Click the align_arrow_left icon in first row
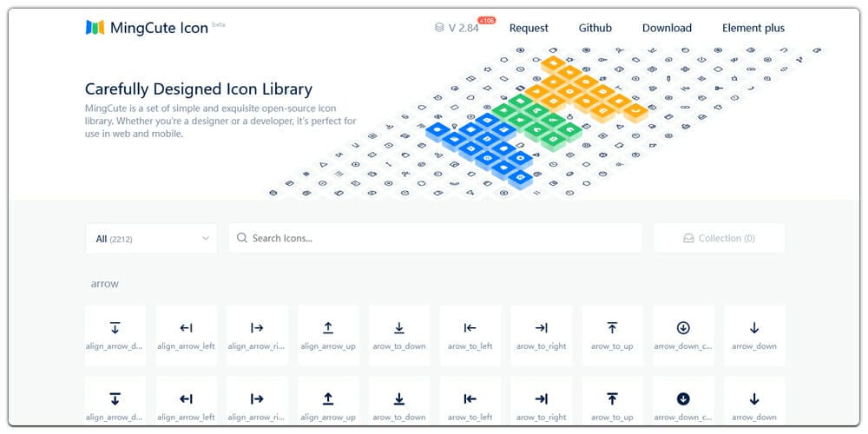 click(x=186, y=328)
